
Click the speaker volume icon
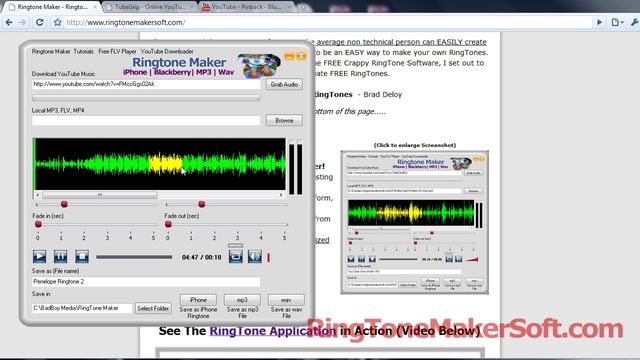coord(255,257)
